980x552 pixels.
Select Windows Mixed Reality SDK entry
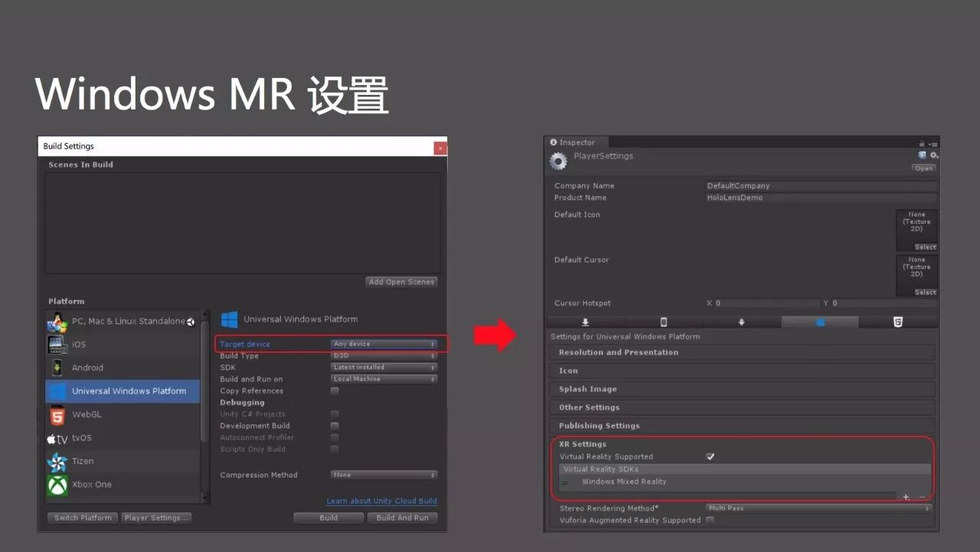pos(624,482)
